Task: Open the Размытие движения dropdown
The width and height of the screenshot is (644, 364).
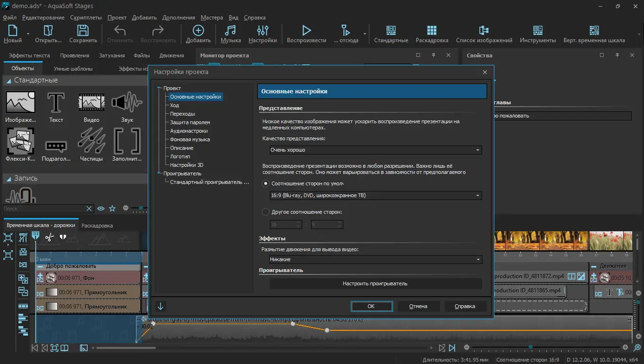Action: [x=376, y=260]
